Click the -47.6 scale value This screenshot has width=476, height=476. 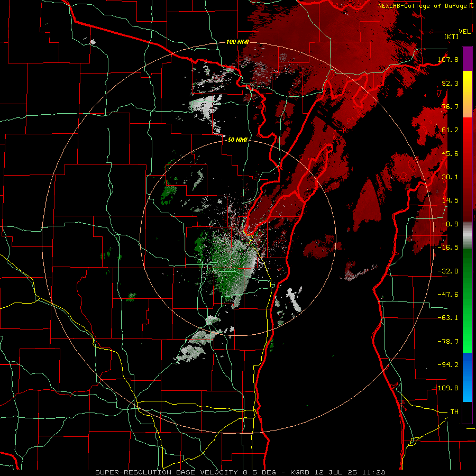click(x=448, y=295)
